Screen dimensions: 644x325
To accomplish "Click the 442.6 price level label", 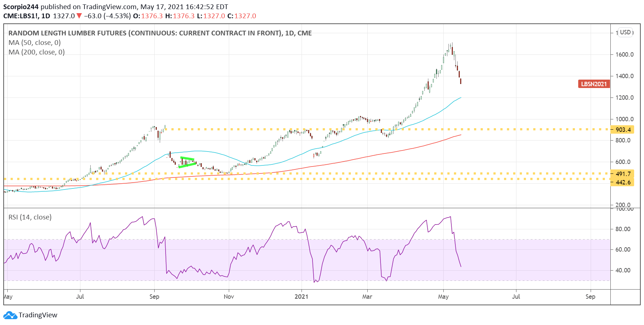I will 623,182.
